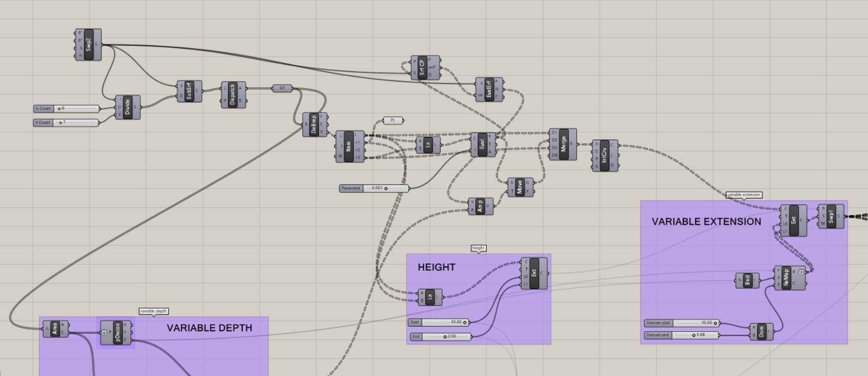Click the IntCrv component
This screenshot has height=376, width=868.
pyautogui.click(x=604, y=155)
